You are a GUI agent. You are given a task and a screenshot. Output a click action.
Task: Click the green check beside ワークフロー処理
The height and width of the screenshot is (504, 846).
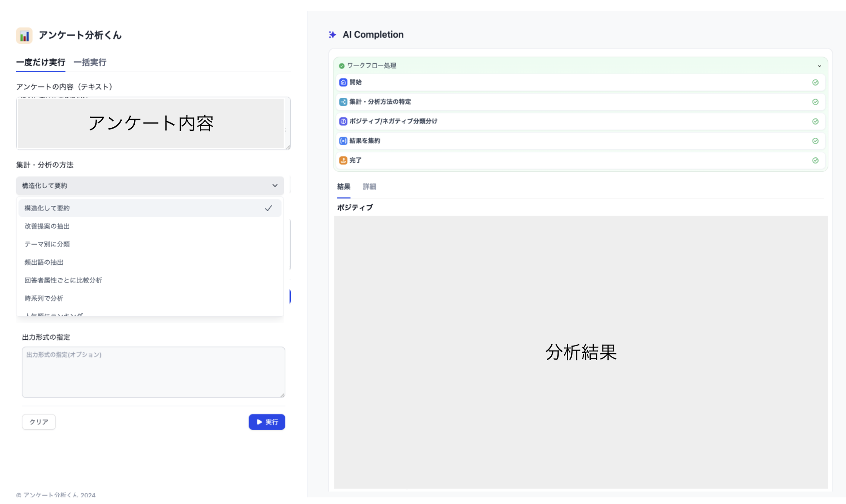tap(342, 66)
